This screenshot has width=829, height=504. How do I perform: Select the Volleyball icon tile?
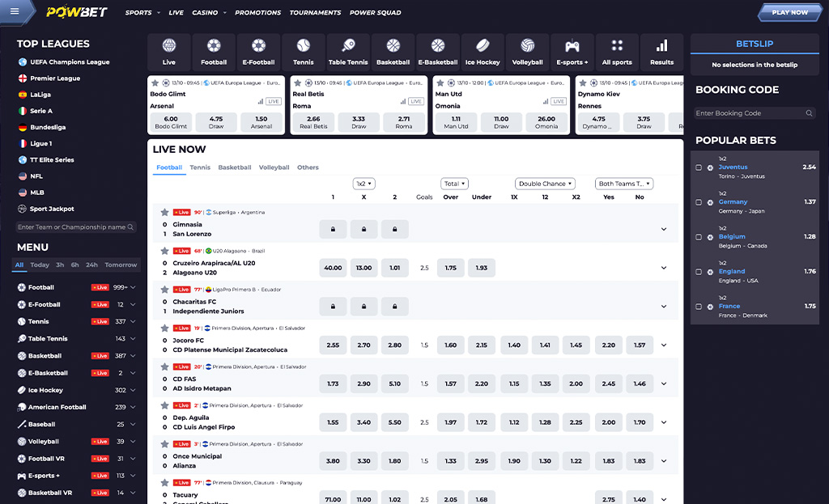pyautogui.click(x=527, y=53)
